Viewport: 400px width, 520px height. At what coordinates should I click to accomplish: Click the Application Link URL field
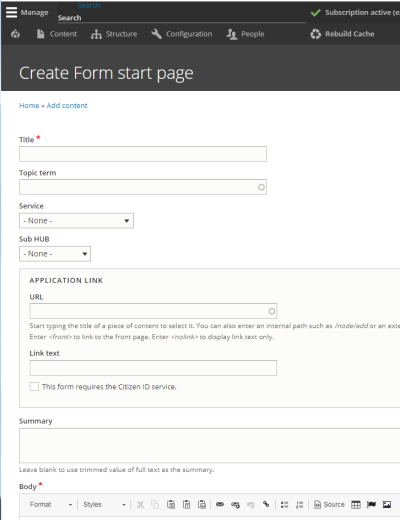click(x=153, y=311)
